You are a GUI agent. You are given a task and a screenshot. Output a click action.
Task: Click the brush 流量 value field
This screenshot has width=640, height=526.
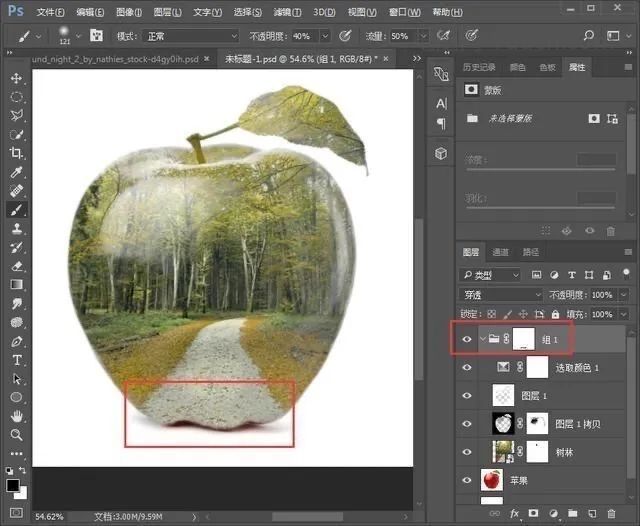click(402, 35)
